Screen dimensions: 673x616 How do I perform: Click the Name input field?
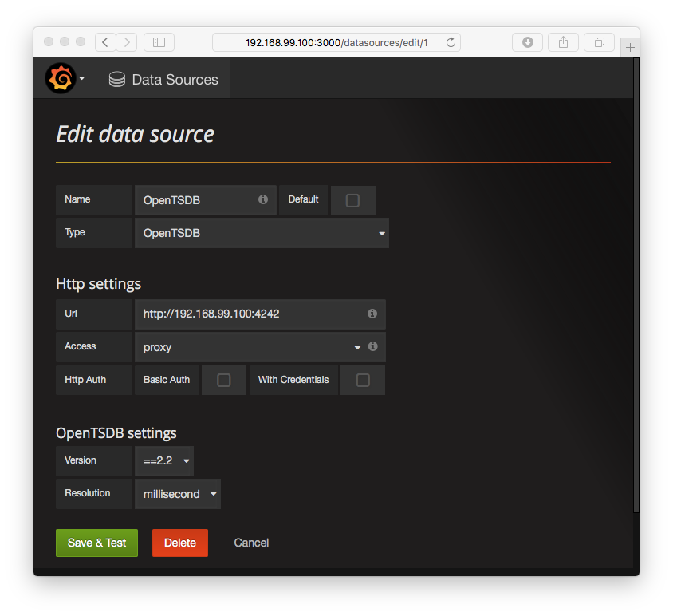click(206, 200)
